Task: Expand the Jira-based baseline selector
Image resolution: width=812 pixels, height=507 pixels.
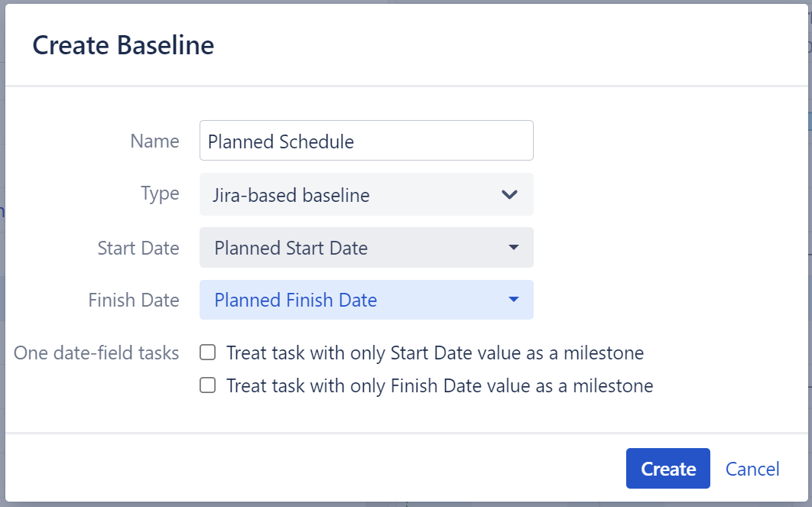Action: click(x=366, y=195)
